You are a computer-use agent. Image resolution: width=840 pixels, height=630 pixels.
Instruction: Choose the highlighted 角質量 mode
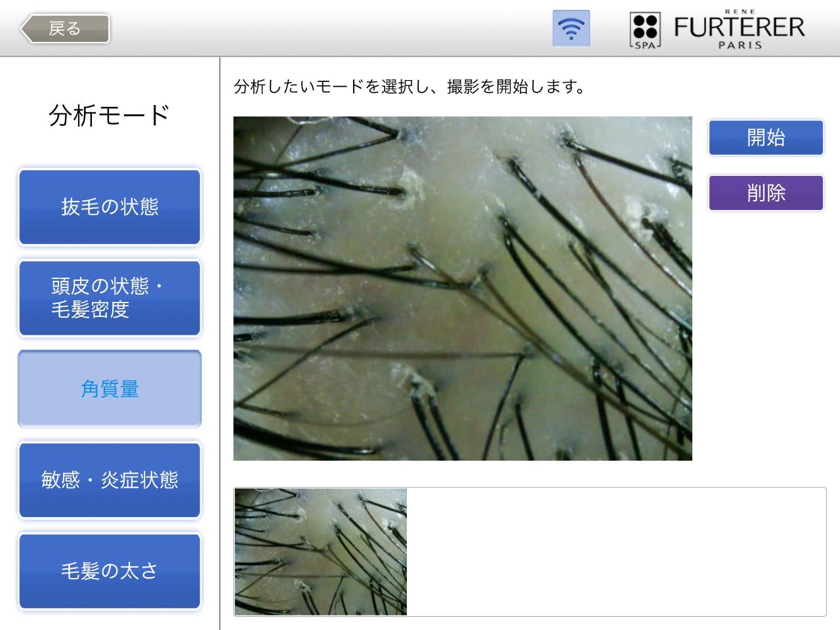[110, 388]
